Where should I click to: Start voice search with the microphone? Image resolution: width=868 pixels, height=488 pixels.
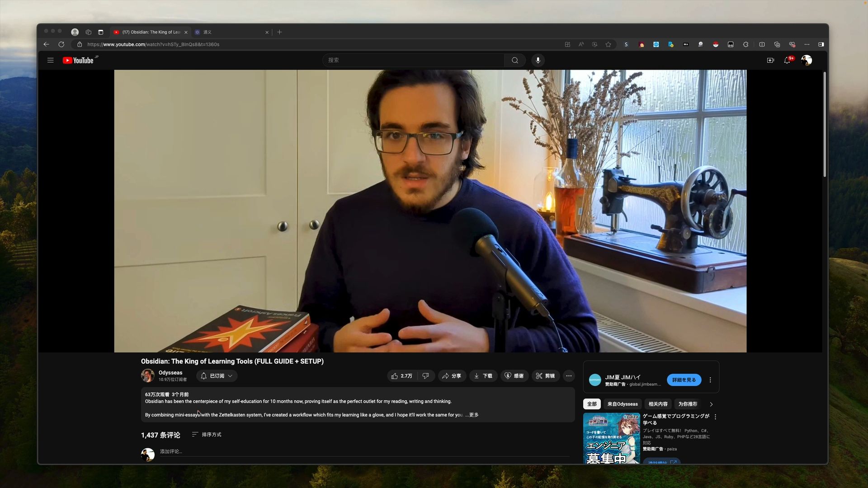[x=538, y=60]
